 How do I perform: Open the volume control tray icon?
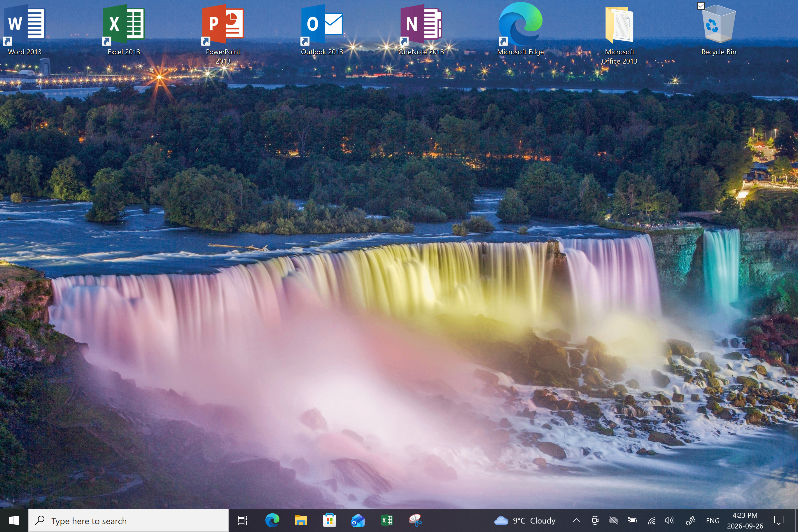pyautogui.click(x=669, y=520)
